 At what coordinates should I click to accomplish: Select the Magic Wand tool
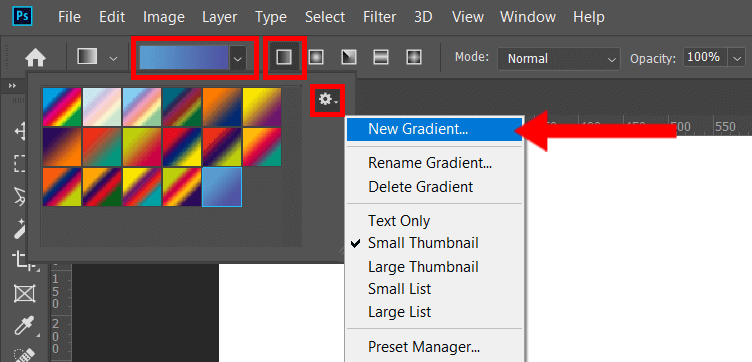point(19,228)
